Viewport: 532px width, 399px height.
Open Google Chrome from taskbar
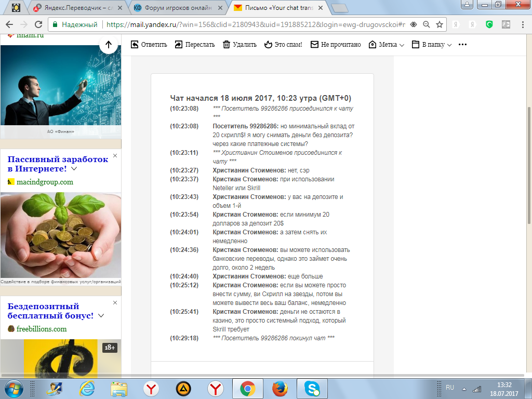click(248, 389)
